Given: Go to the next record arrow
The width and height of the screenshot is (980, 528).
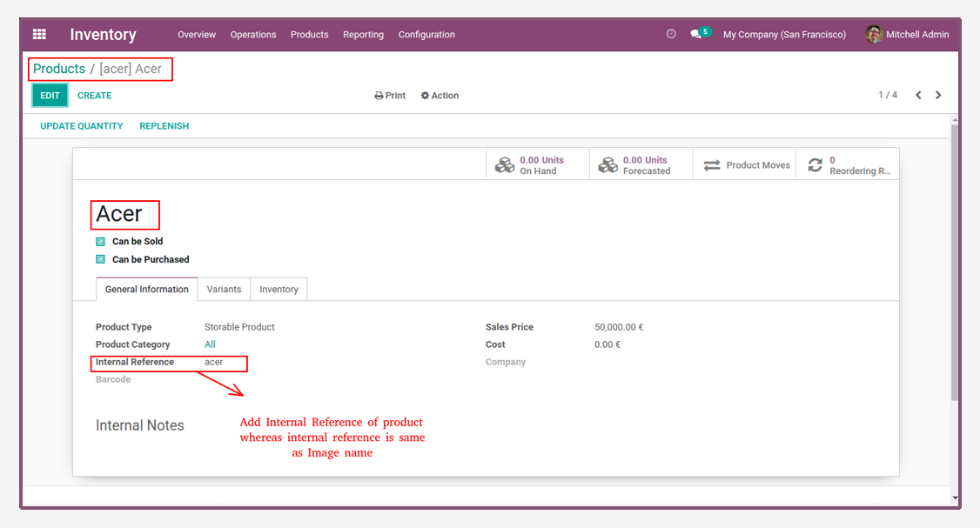Looking at the screenshot, I should (938, 95).
